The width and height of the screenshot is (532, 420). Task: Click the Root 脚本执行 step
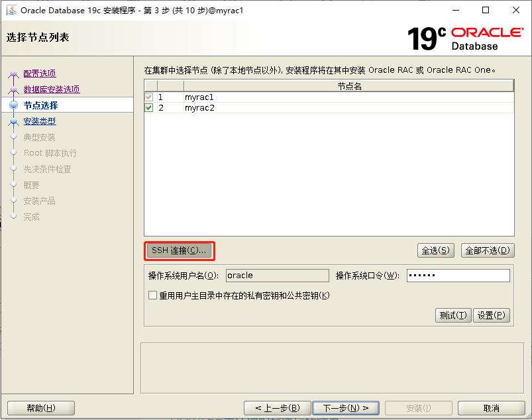50,153
